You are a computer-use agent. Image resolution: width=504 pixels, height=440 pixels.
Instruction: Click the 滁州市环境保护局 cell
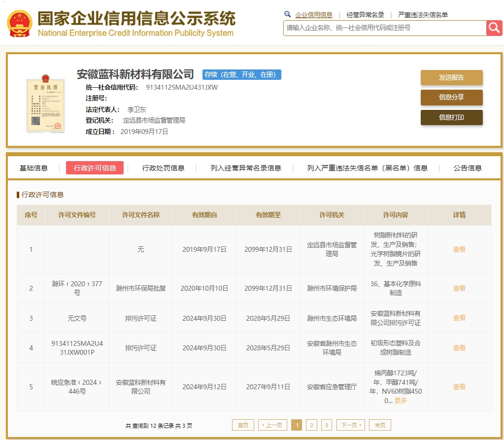(x=332, y=288)
